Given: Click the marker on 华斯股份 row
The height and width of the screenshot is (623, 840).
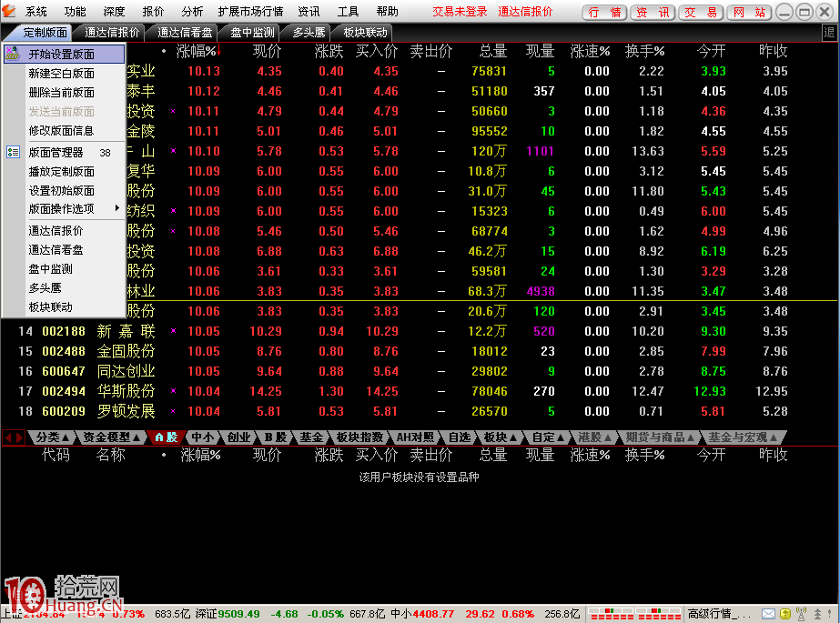Looking at the screenshot, I should tap(173, 391).
